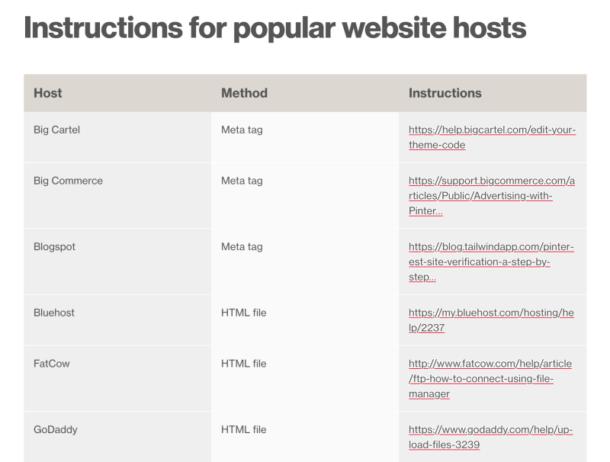Screen dimensions: 610x462
Task: Click the Meta tag cell for Big Cartel
Action: tap(242, 129)
